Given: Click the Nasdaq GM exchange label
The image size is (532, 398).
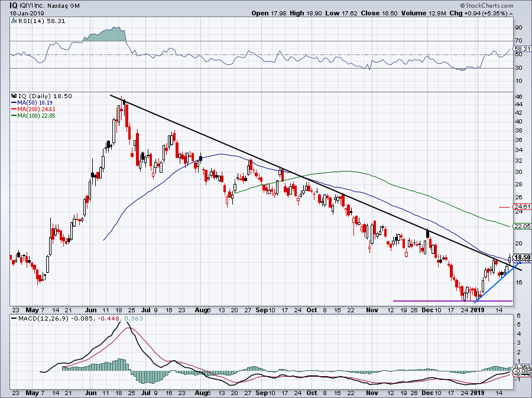Looking at the screenshot, I should 63,6.
